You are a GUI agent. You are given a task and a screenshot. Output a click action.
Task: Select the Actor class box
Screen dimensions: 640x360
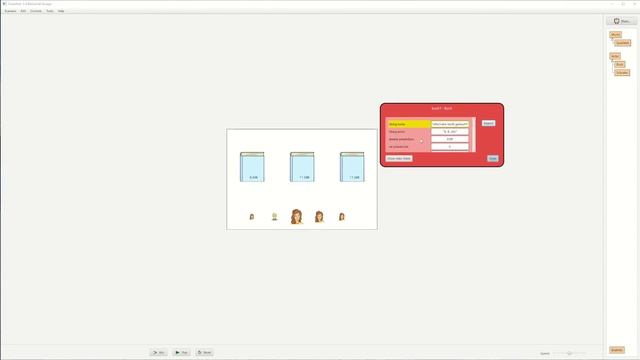pos(615,56)
